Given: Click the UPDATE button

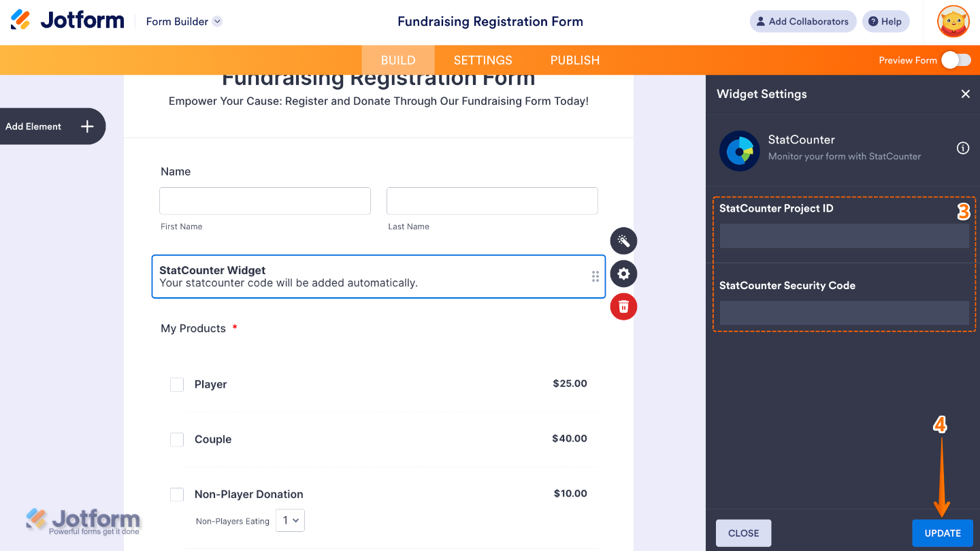Looking at the screenshot, I should [943, 533].
